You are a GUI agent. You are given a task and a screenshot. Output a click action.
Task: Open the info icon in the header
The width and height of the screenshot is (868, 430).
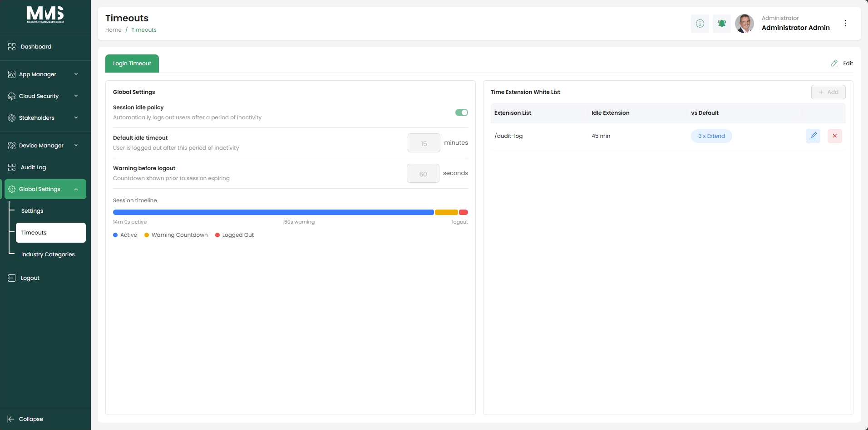tap(700, 24)
